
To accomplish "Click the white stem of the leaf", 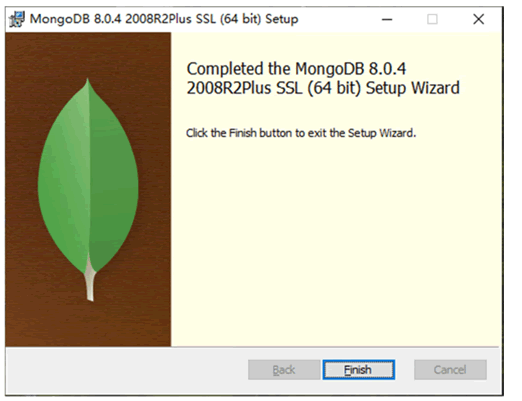I will 90,282.
